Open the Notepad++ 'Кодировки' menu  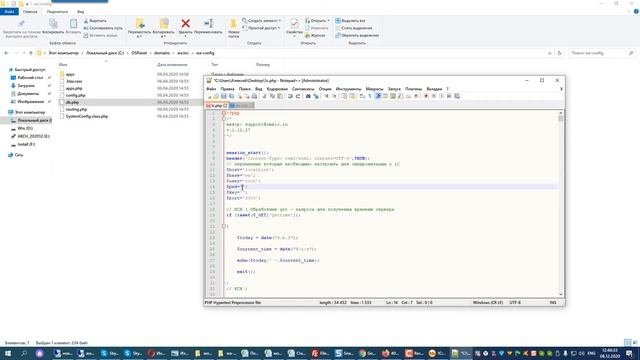[x=277, y=89]
